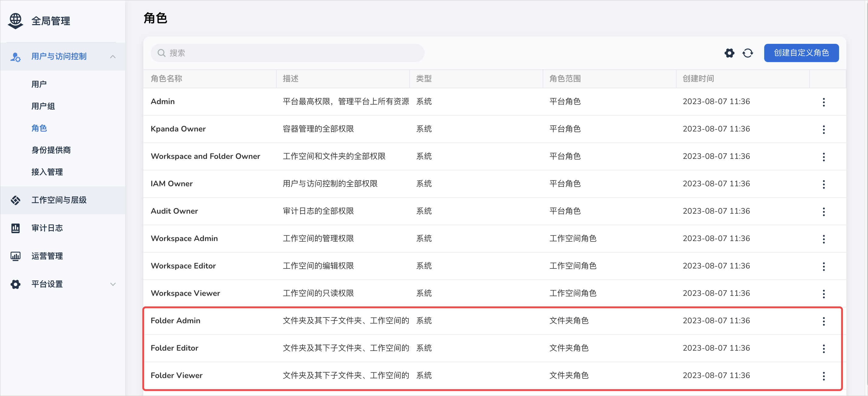Click the 描述 column header
This screenshot has height=396, width=868.
pyautogui.click(x=291, y=79)
